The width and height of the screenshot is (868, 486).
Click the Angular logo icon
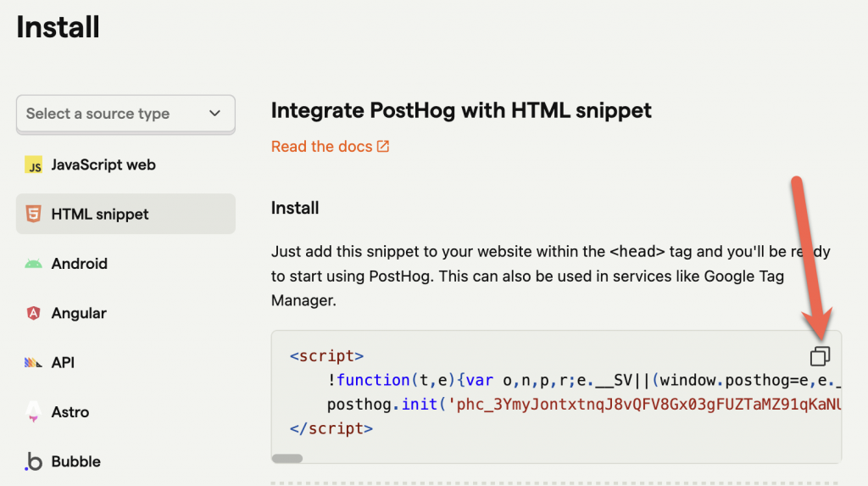tap(33, 313)
